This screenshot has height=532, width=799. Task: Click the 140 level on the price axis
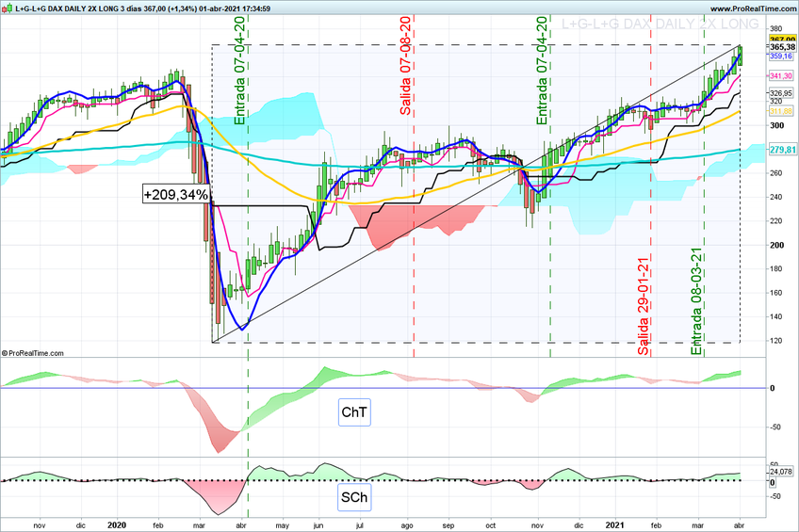click(x=776, y=316)
